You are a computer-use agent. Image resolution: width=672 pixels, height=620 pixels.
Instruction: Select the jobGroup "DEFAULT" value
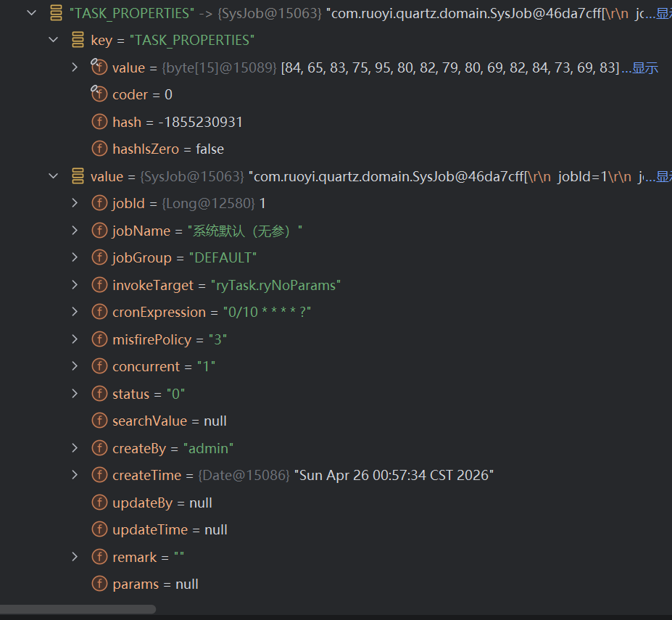pyautogui.click(x=223, y=257)
